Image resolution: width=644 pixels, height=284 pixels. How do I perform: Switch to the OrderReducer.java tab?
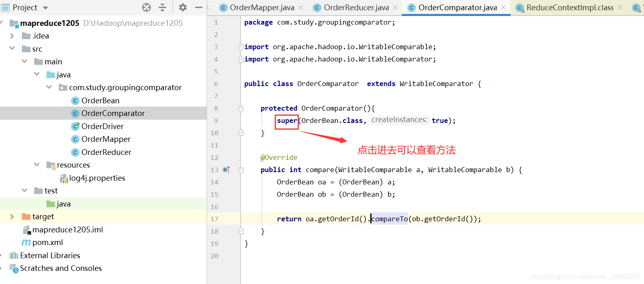point(356,7)
